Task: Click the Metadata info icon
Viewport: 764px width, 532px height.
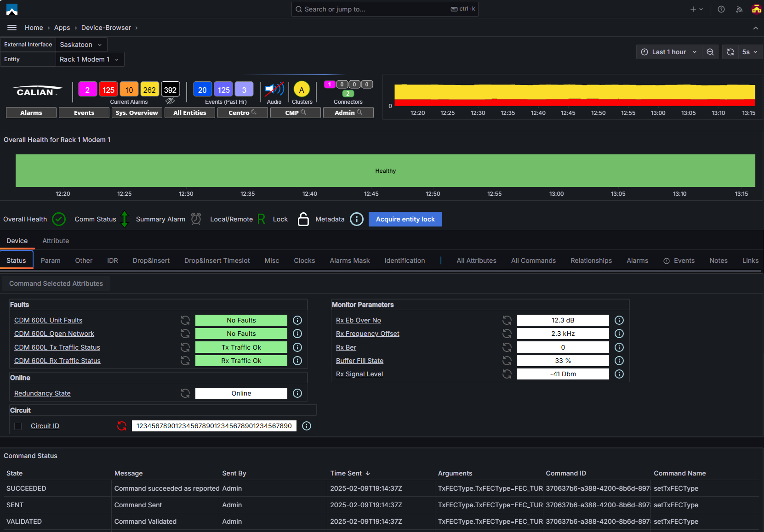Action: pos(356,219)
